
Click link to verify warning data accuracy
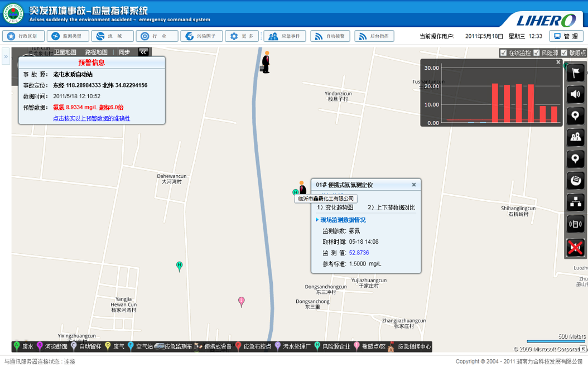(x=91, y=118)
